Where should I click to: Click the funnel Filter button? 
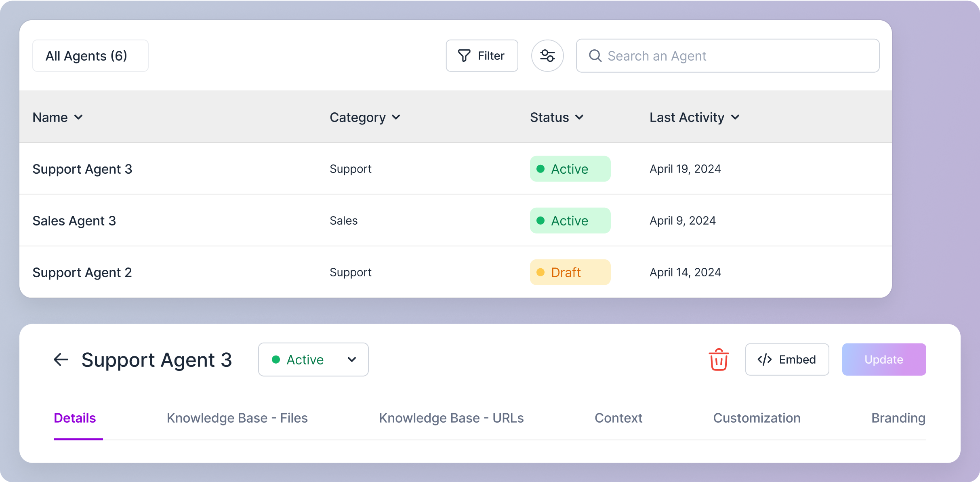[x=482, y=56]
